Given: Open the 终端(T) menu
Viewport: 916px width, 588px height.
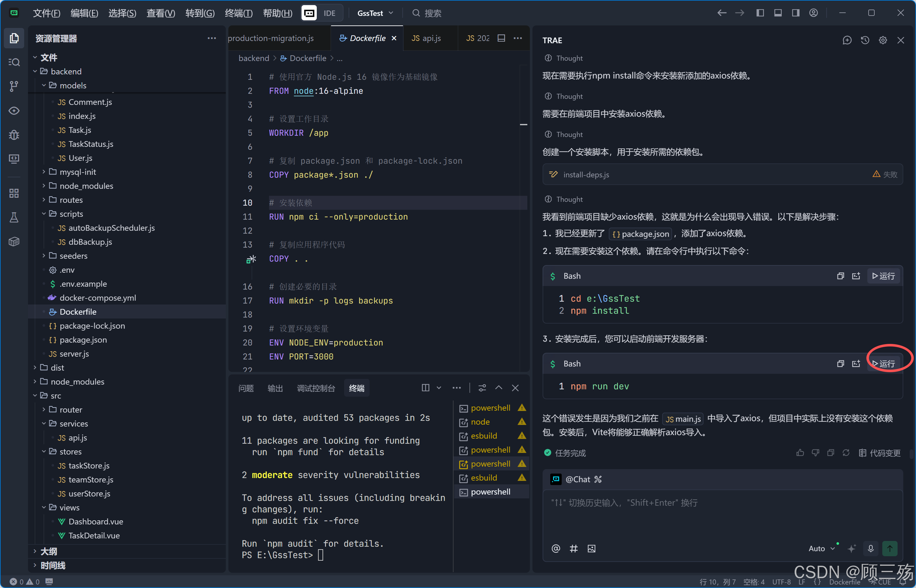Looking at the screenshot, I should [x=238, y=13].
